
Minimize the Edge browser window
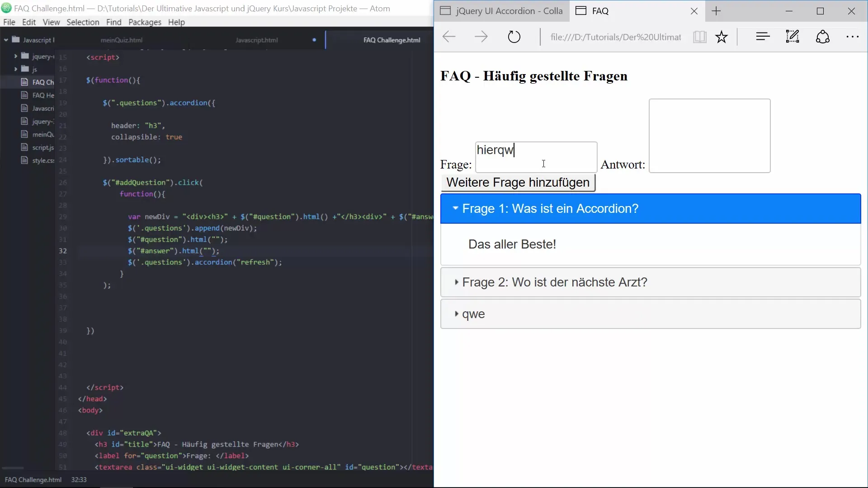[789, 11]
